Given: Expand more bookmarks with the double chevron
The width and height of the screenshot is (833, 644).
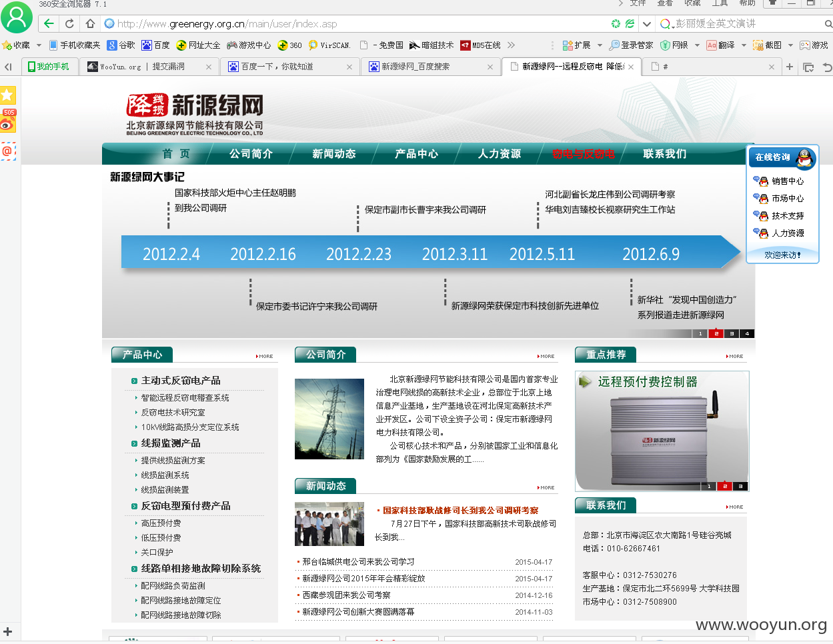Looking at the screenshot, I should pos(511,45).
